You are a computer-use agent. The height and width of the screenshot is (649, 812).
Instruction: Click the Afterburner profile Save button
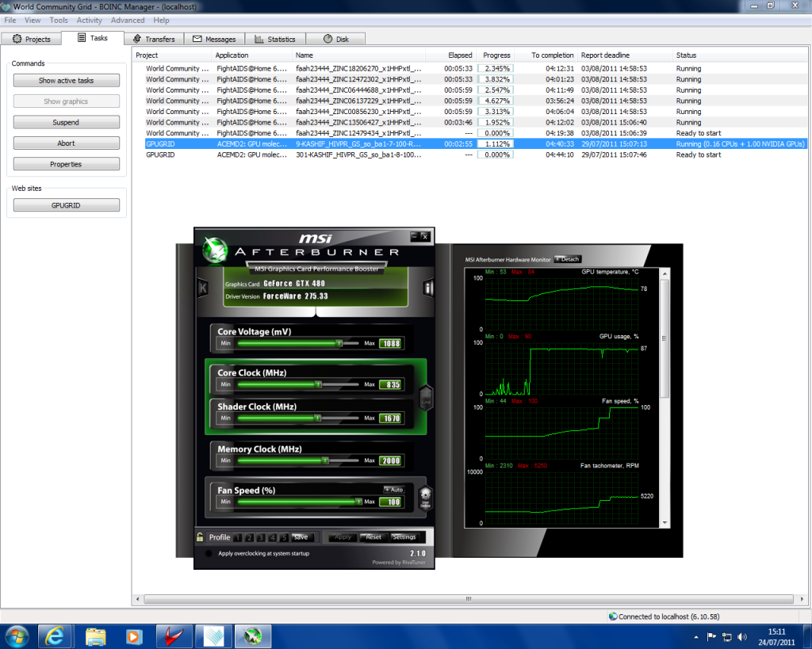[303, 537]
